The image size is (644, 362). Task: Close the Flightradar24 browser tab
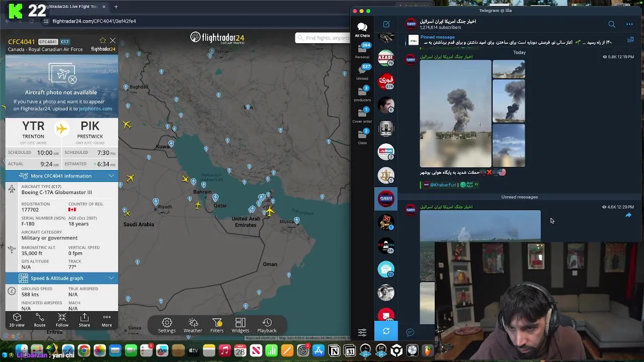tap(104, 7)
